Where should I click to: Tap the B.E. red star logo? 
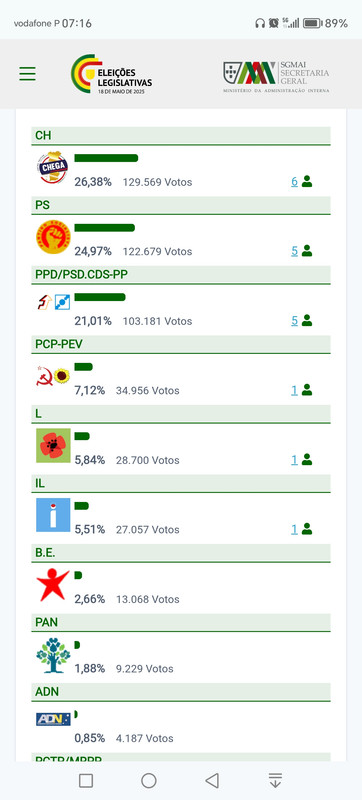tap(53, 585)
